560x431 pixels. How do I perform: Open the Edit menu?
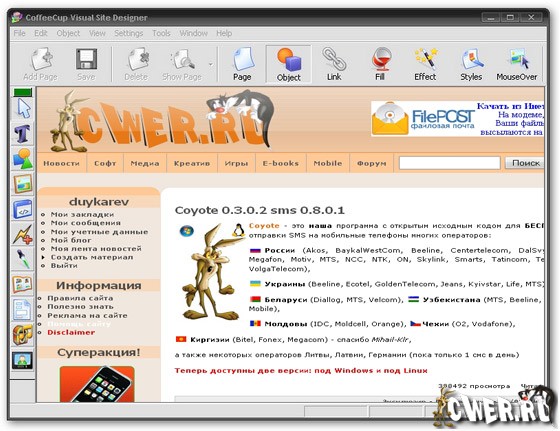pyautogui.click(x=41, y=33)
